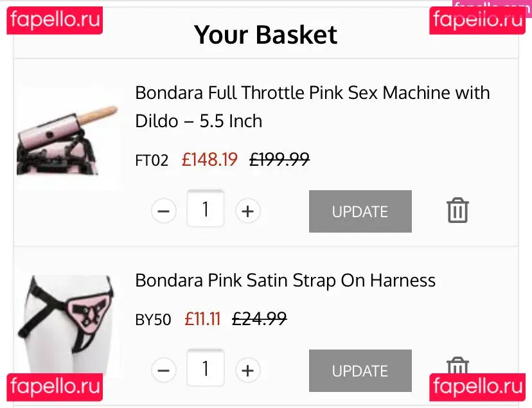Increase quantity of item BY50
Image resolution: width=532 pixels, height=408 pixels.
(248, 370)
